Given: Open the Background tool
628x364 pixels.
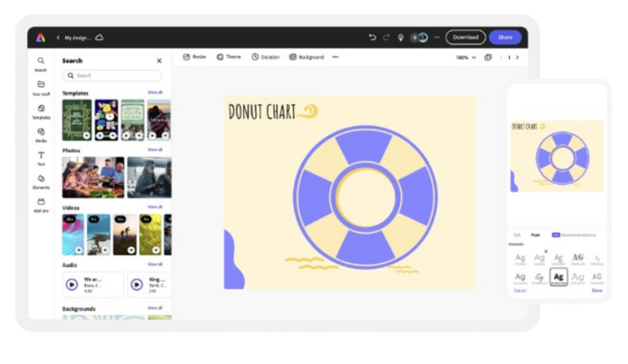Looking at the screenshot, I should tap(306, 57).
